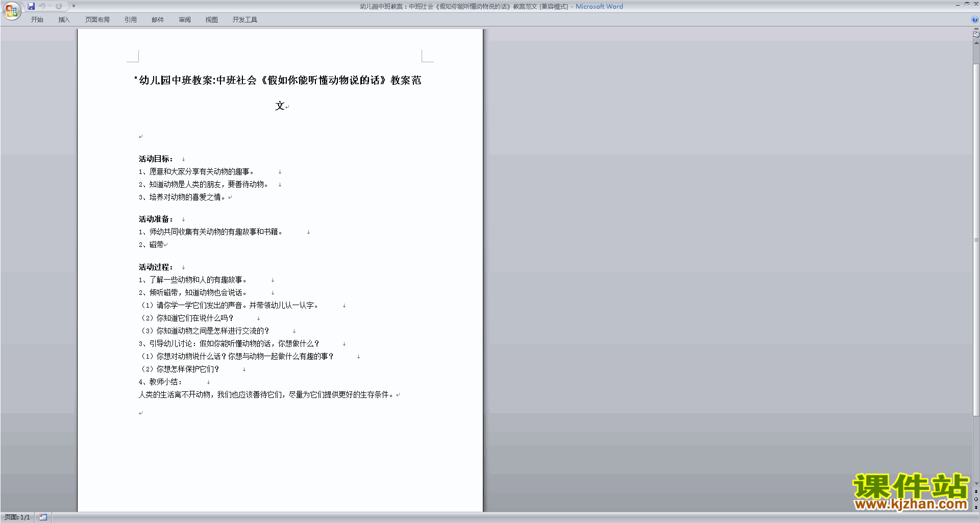
Task: Open Word Help question mark icon
Action: 975,20
